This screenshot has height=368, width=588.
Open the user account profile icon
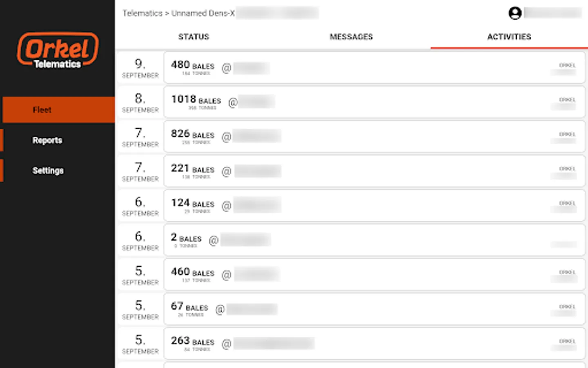point(515,13)
